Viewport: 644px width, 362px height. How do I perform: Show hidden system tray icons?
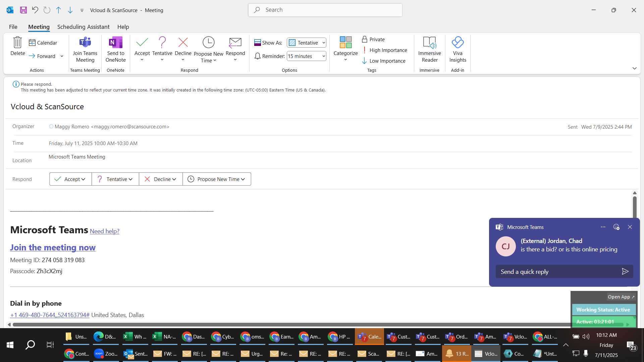pyautogui.click(x=566, y=345)
